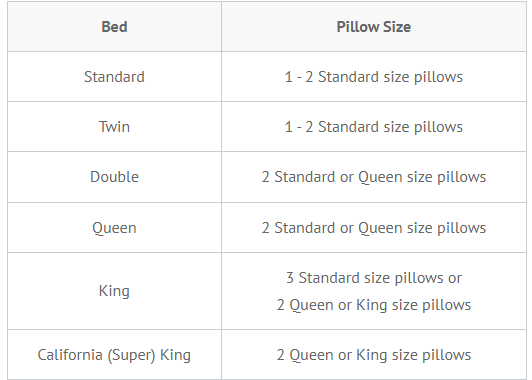Click pillow size text in Twin row

(374, 127)
